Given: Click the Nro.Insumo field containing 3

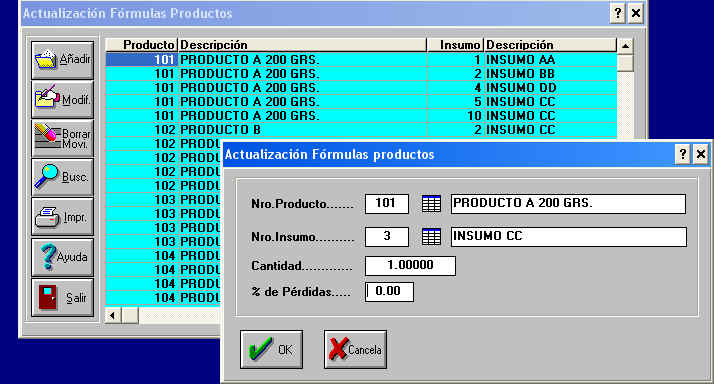Looking at the screenshot, I should (x=387, y=237).
